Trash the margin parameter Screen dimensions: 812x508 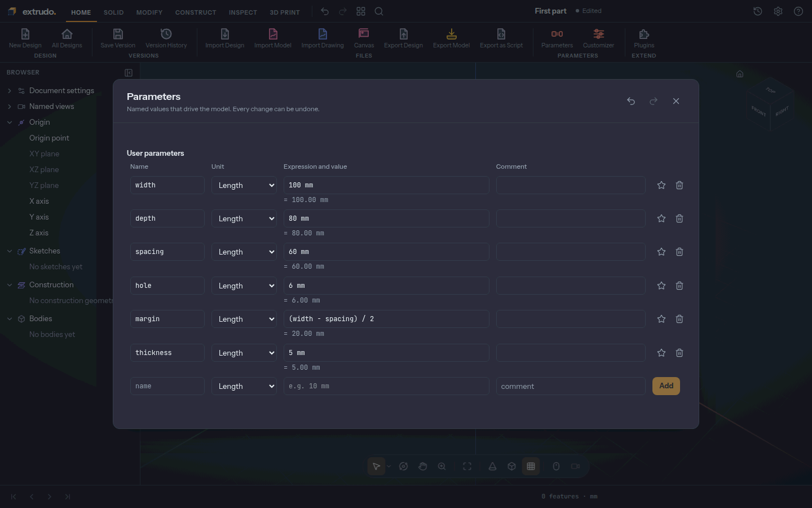pos(679,319)
